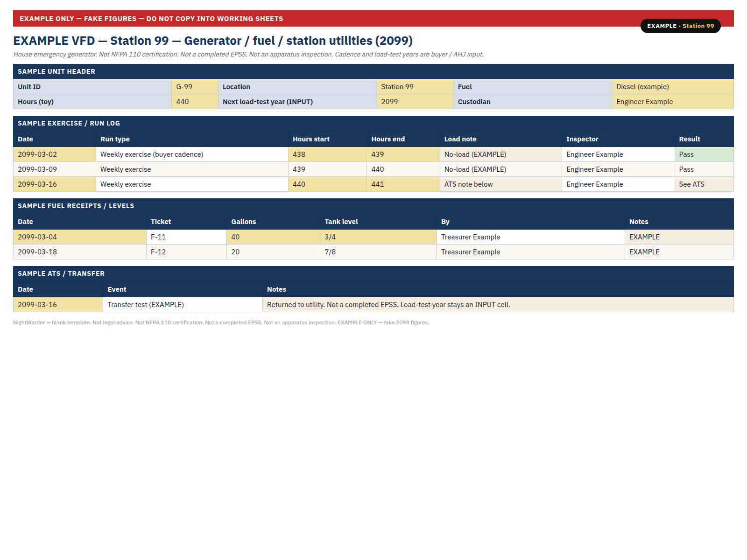Select the Fuel value Diesel (example)

point(673,87)
